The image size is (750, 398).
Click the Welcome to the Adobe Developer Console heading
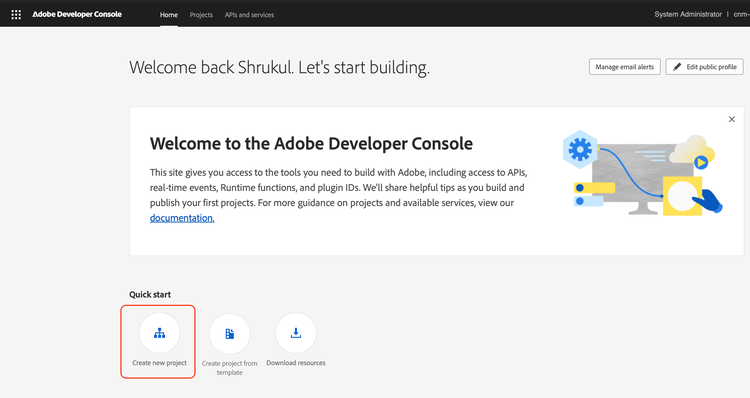tap(311, 144)
